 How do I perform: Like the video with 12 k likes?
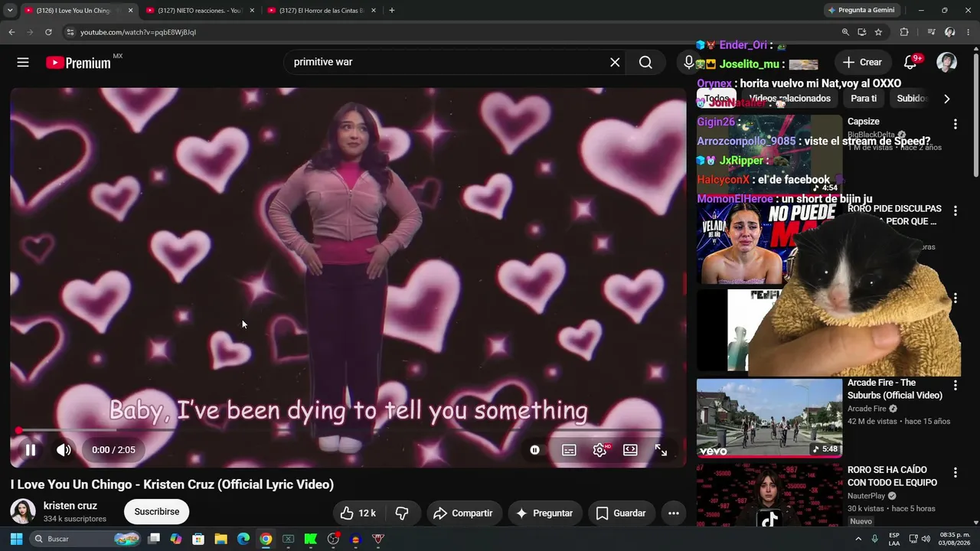point(358,513)
